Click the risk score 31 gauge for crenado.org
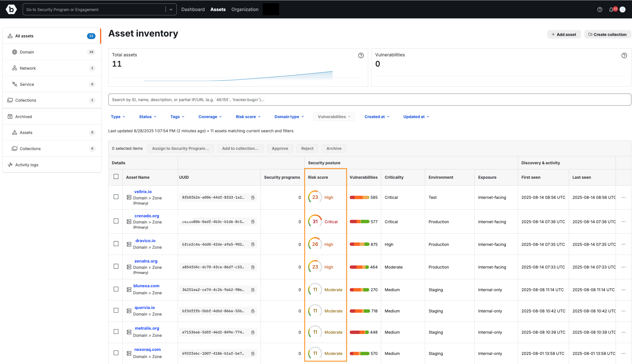 (315, 222)
